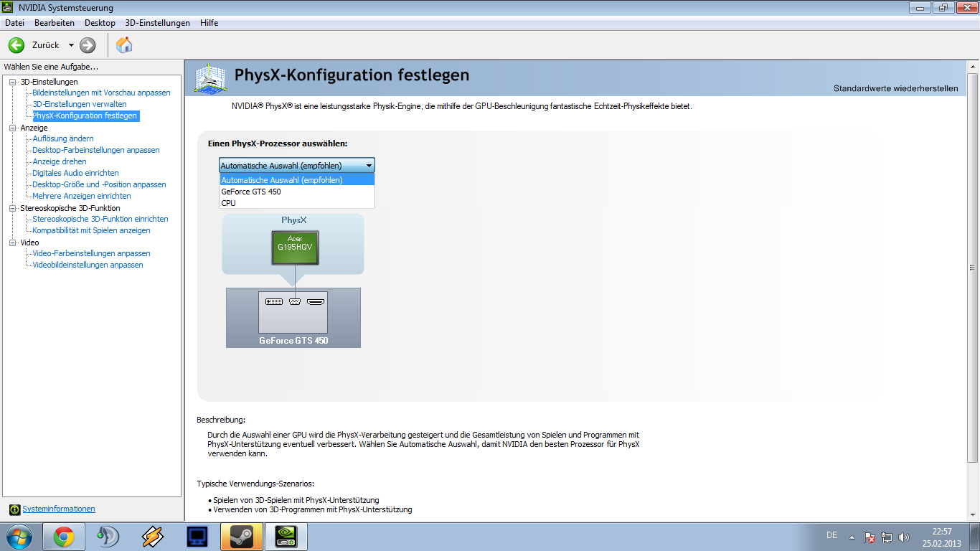Open Videobildeinstellungen anpassen
The height and width of the screenshot is (551, 980).
[x=88, y=265]
